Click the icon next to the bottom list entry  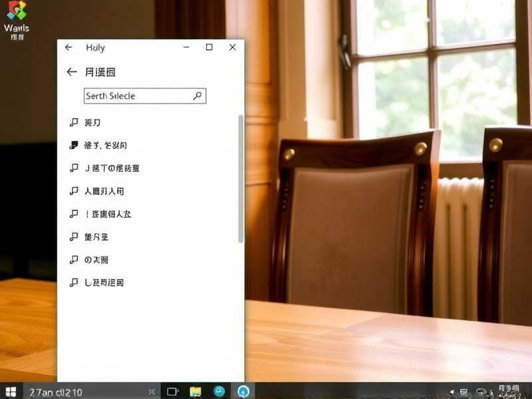click(x=73, y=282)
